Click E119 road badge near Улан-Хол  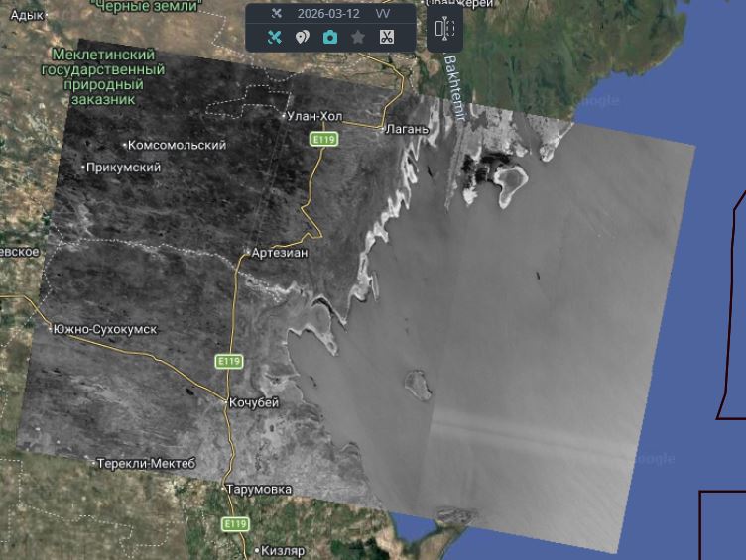click(324, 141)
